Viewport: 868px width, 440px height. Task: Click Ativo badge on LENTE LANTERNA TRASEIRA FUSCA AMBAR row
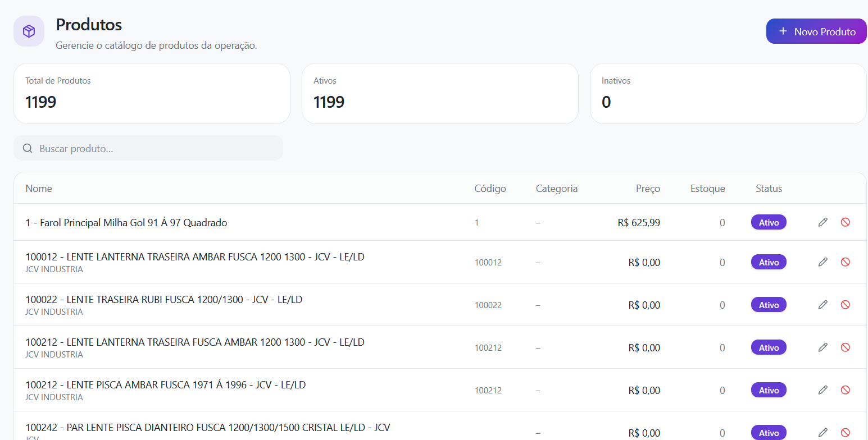coord(769,347)
